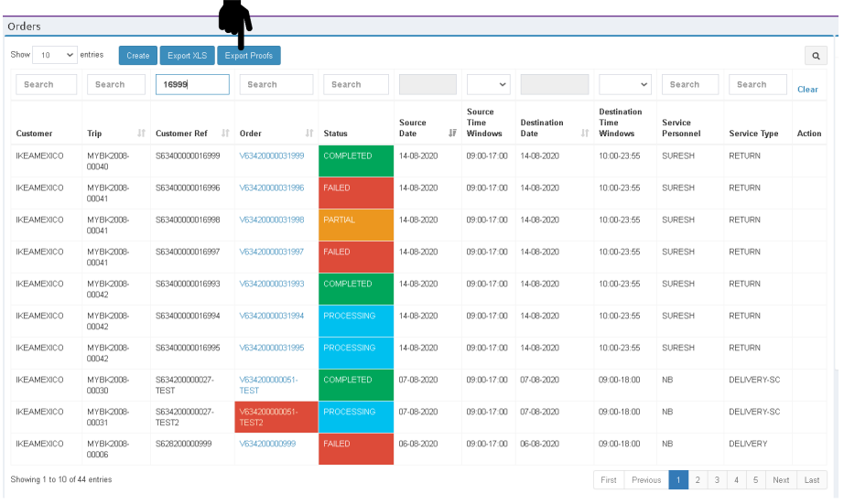Click the Last page button
Viewport: 844px width, 504px height.
pos(812,480)
